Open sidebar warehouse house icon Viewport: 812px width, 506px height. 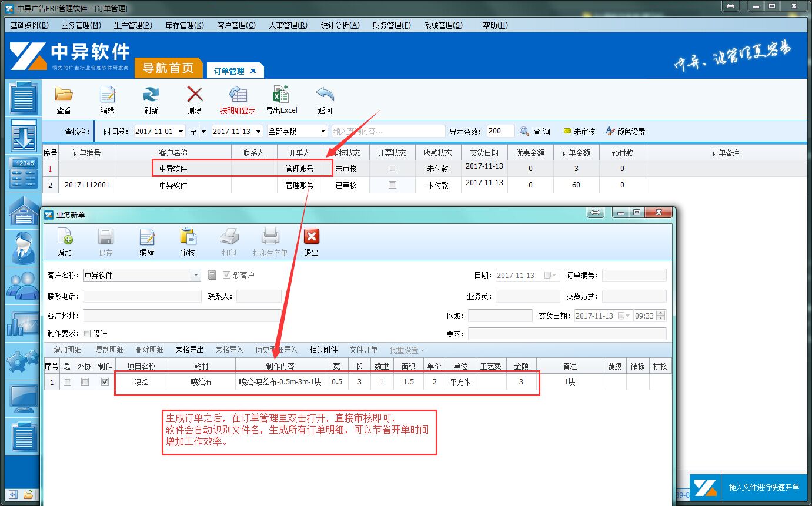point(24,210)
